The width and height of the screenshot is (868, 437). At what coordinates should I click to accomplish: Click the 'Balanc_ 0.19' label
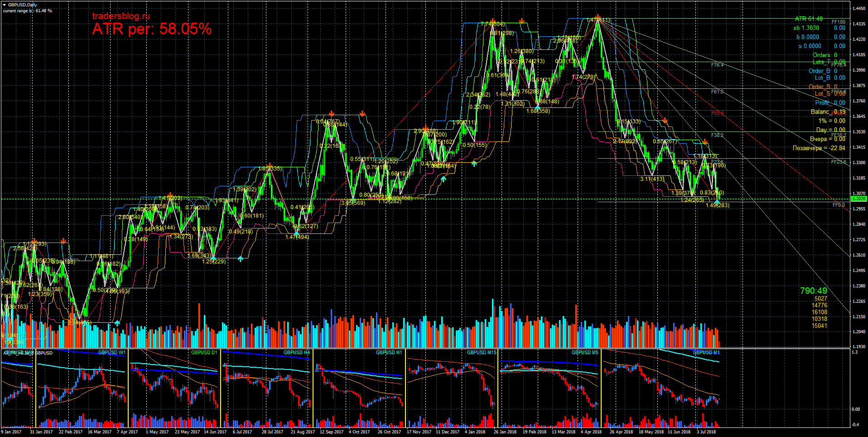tap(828, 112)
